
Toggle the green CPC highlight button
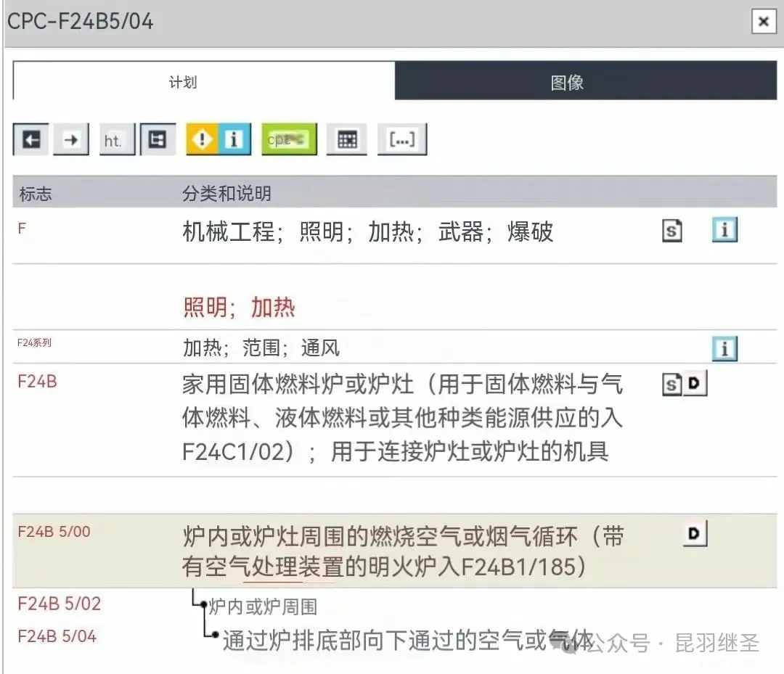tap(290, 140)
